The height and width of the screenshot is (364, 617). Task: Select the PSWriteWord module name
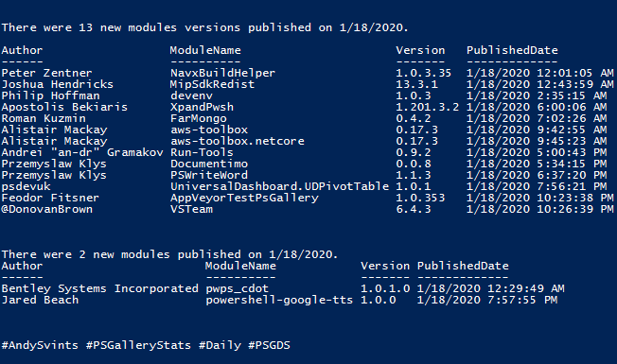pyautogui.click(x=209, y=175)
